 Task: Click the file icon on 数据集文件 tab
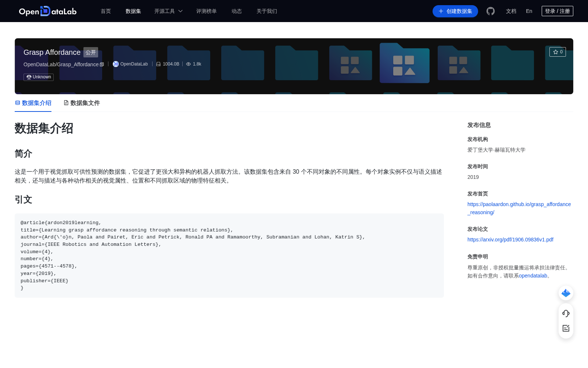[x=66, y=103]
